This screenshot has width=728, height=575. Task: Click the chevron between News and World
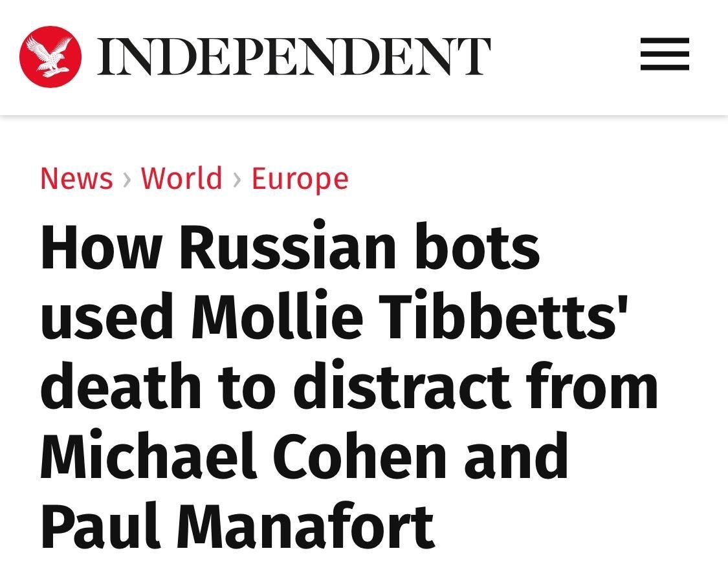pos(127,180)
